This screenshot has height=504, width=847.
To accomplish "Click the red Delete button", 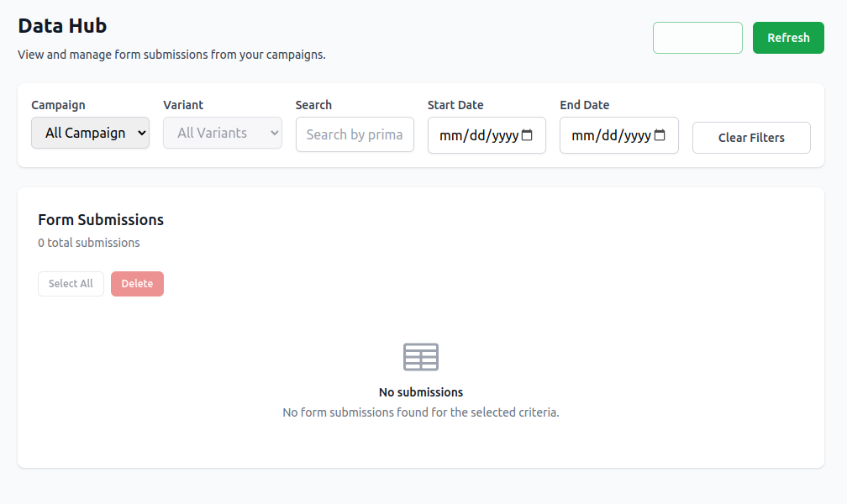I will pos(137,284).
